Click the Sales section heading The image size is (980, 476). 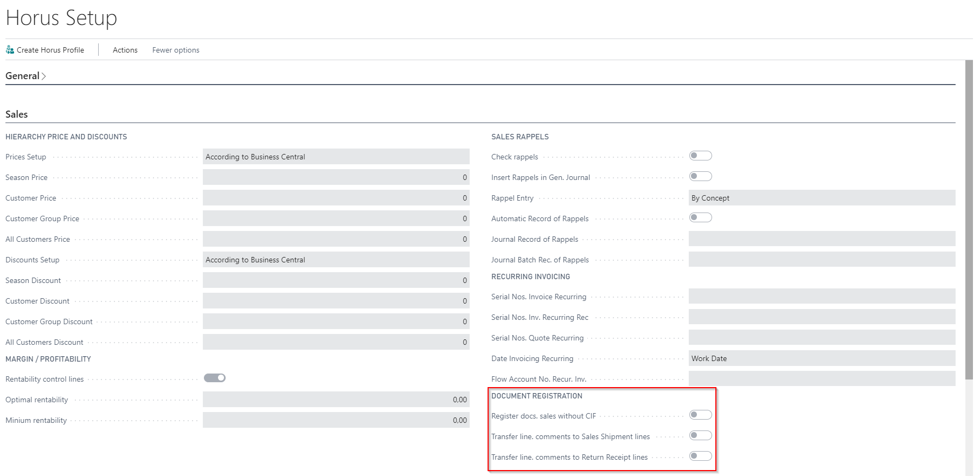(x=16, y=114)
